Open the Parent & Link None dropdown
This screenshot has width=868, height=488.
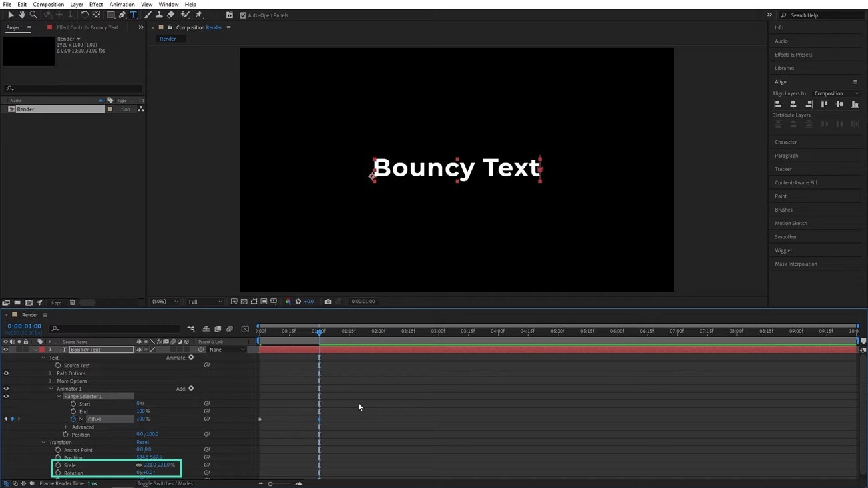tap(227, 350)
